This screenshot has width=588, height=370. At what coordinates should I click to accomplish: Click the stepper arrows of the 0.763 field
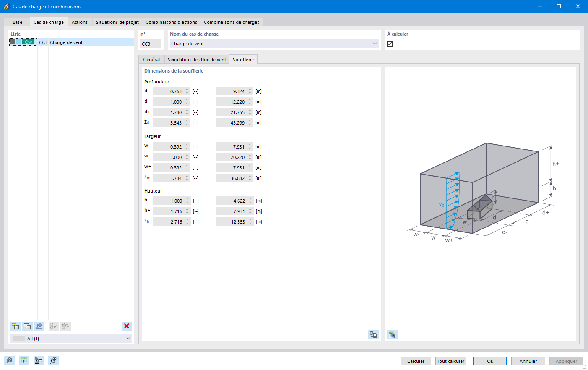[187, 91]
